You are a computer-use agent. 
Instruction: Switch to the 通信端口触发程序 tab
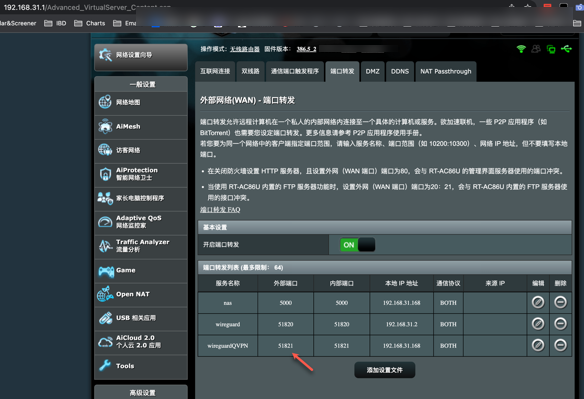(x=295, y=71)
